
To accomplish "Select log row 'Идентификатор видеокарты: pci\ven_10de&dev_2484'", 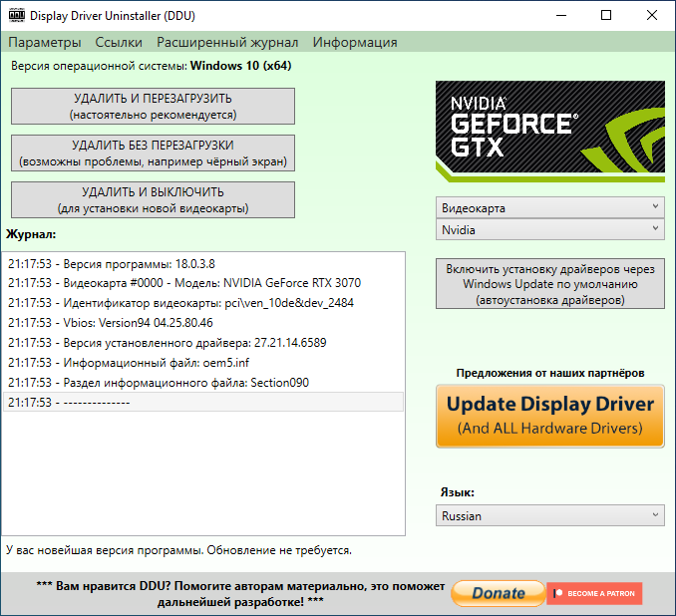I will tap(203, 303).
